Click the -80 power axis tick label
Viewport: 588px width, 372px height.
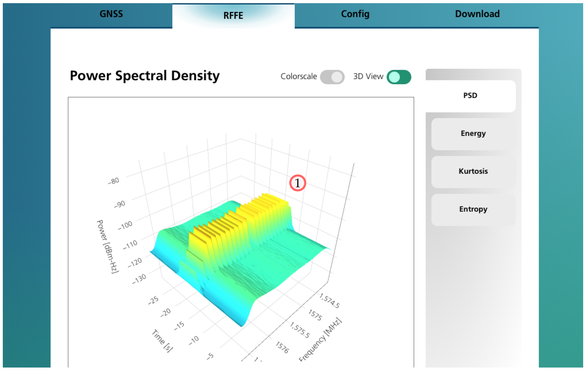click(x=114, y=181)
